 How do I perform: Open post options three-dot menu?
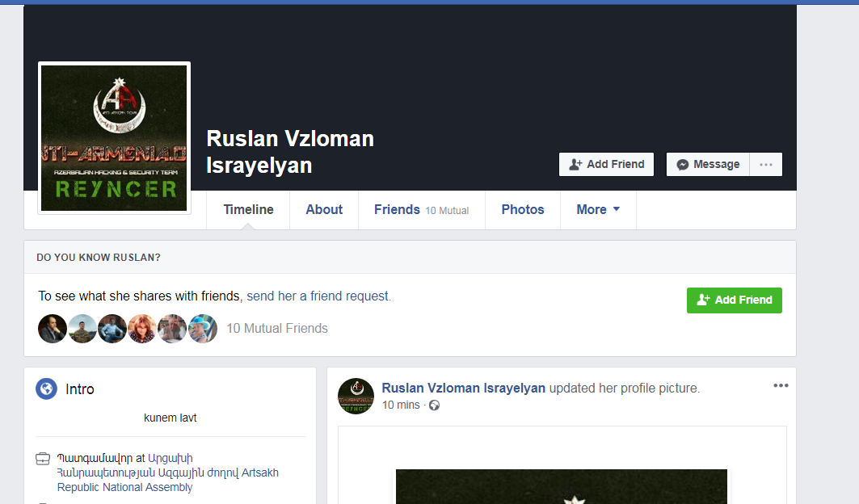780,386
